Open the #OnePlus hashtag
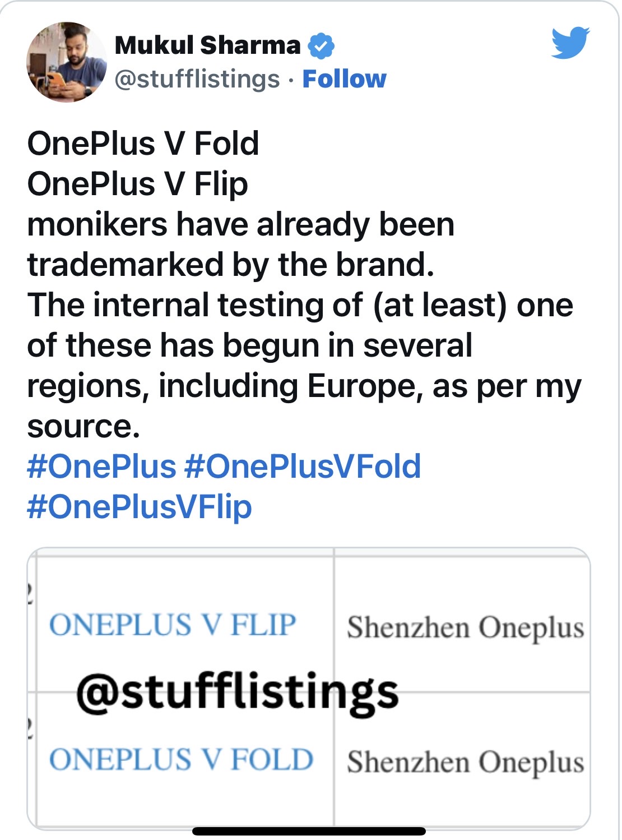 pyautogui.click(x=101, y=467)
